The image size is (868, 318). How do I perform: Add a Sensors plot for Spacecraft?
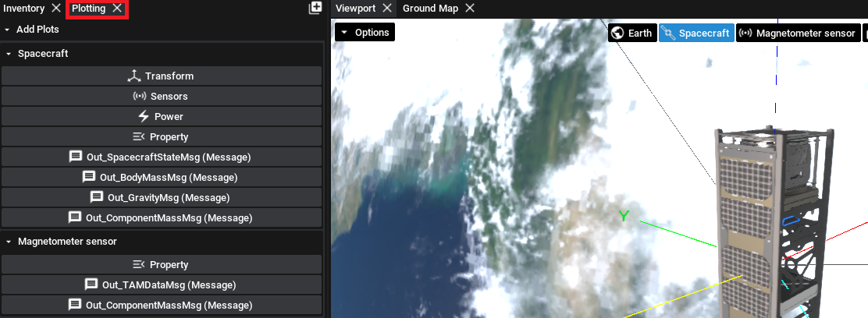162,97
